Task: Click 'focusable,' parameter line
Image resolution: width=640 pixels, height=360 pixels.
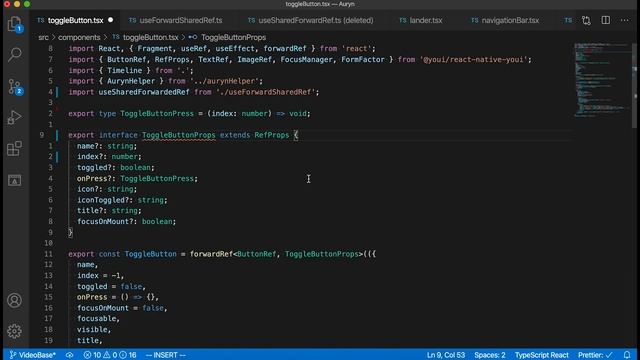Action: (x=98, y=319)
